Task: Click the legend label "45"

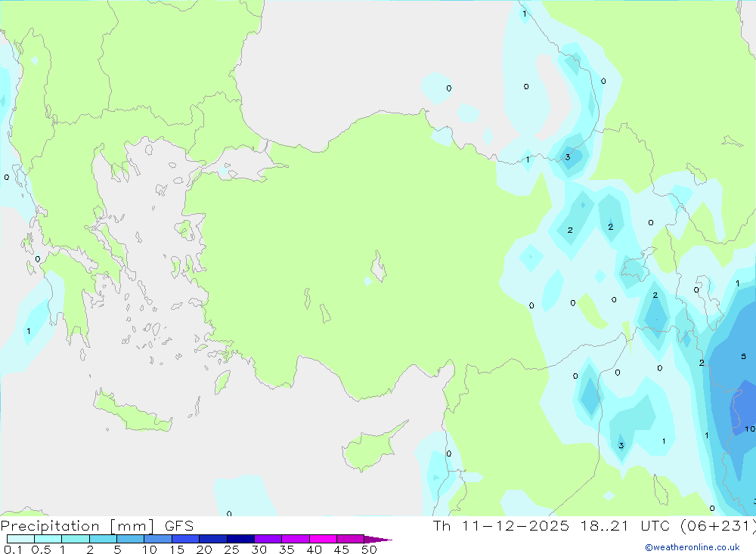Action: (342, 549)
